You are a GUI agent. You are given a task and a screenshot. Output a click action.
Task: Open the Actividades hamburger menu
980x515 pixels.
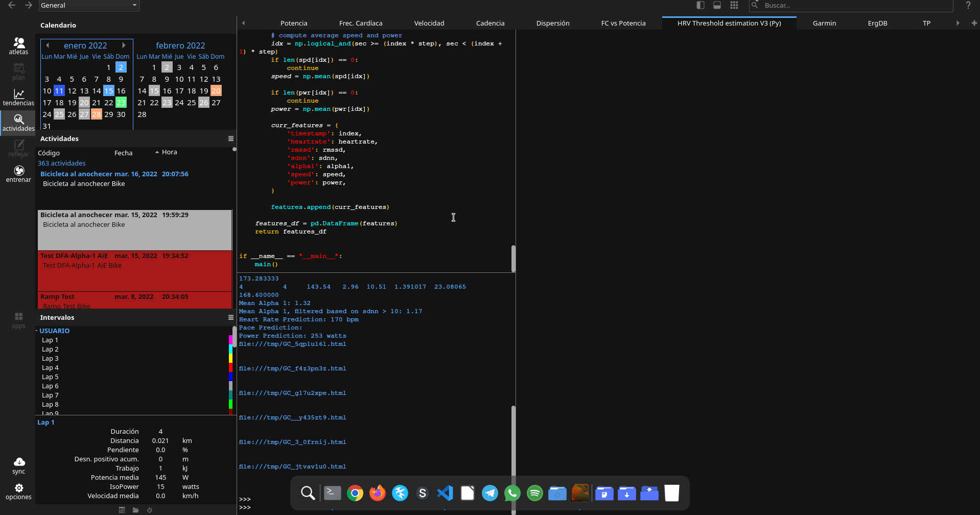(x=230, y=138)
